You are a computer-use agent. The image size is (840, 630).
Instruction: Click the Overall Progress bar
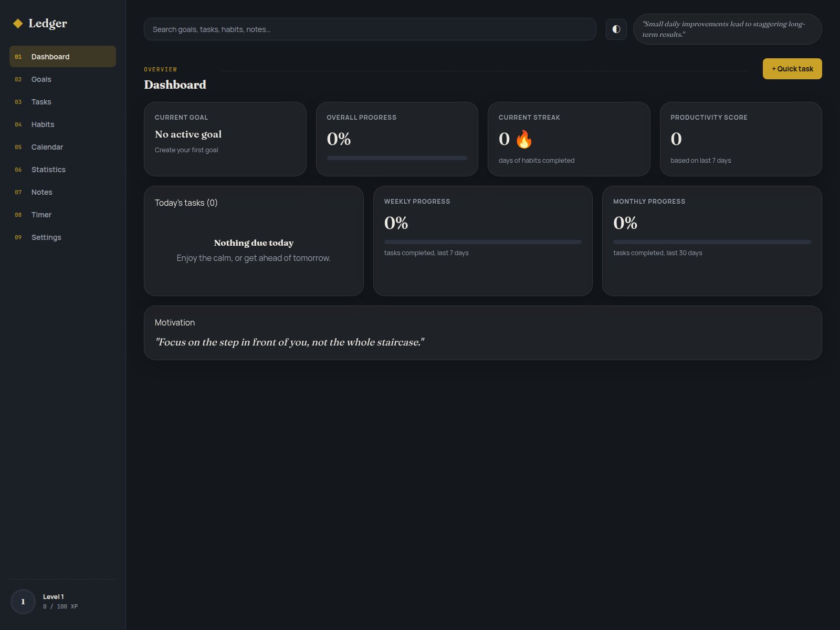pos(397,158)
